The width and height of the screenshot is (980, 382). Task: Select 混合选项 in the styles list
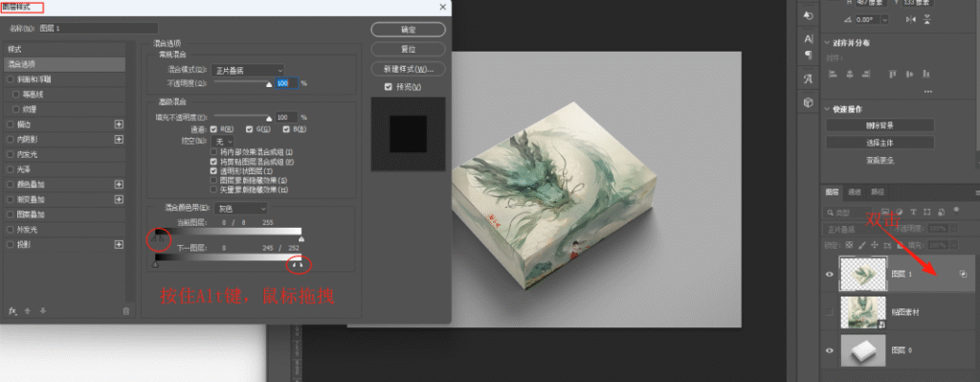[x=64, y=64]
